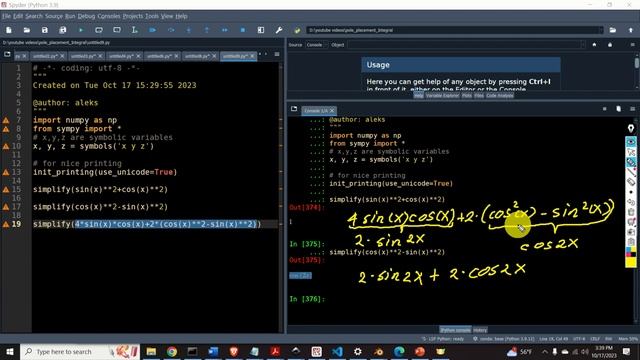Open the editor pane options menu
Image resolution: width=640 pixels, height=360 pixels.
(x=277, y=54)
